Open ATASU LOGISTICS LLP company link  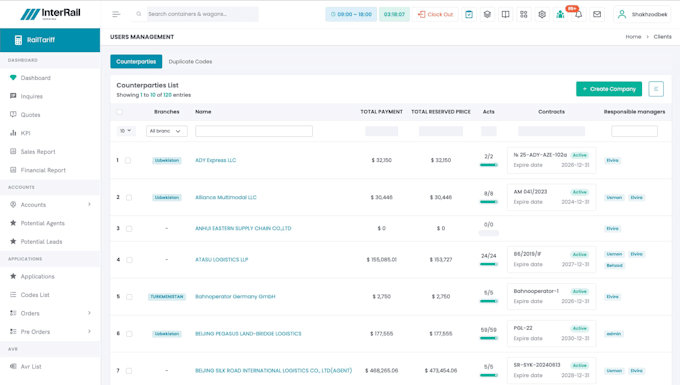point(222,260)
